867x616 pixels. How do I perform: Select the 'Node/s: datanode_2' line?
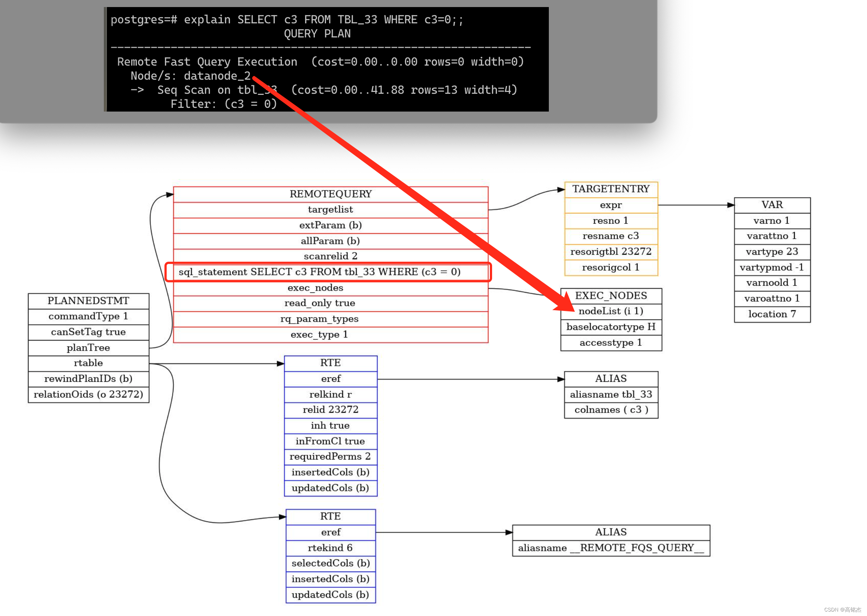coord(191,76)
